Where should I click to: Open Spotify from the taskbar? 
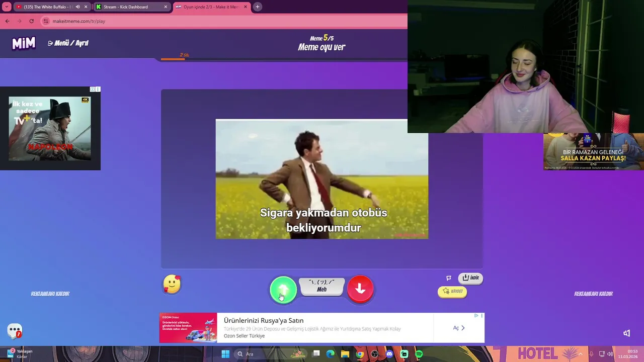[x=419, y=354]
